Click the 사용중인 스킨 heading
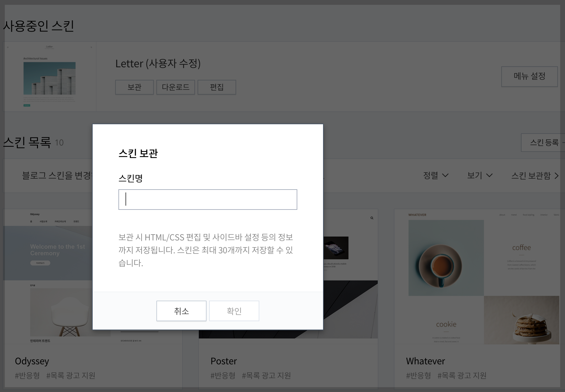Viewport: 565px width, 392px height. click(39, 26)
